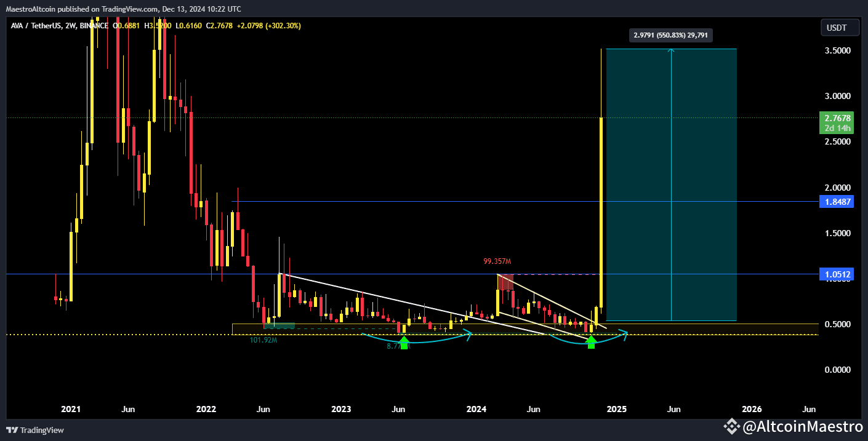This screenshot has width=868, height=441.
Task: Click the 3.0000 price axis label
Action: (838, 96)
